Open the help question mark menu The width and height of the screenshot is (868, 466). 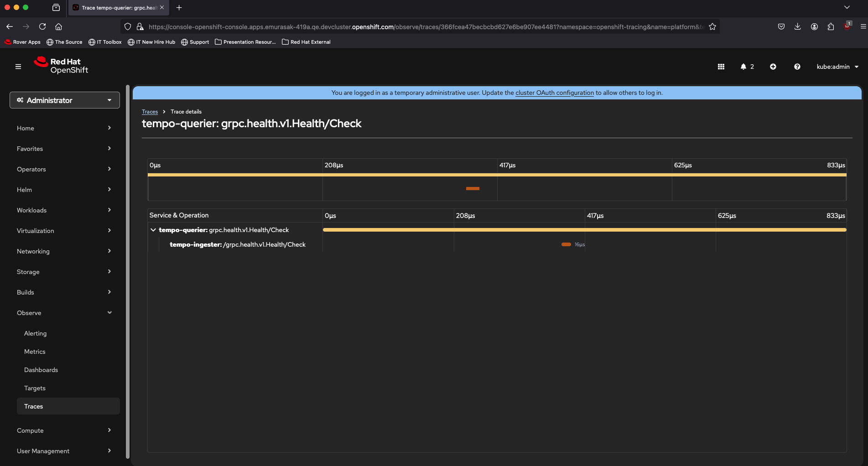(797, 67)
